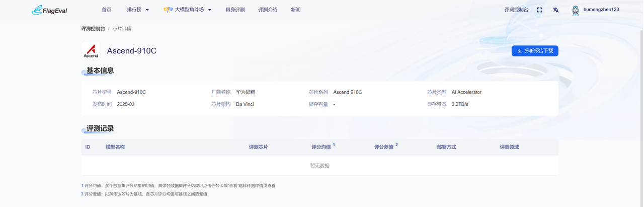Click the arena flags icon
The width and height of the screenshot is (644, 207).
point(168,10)
